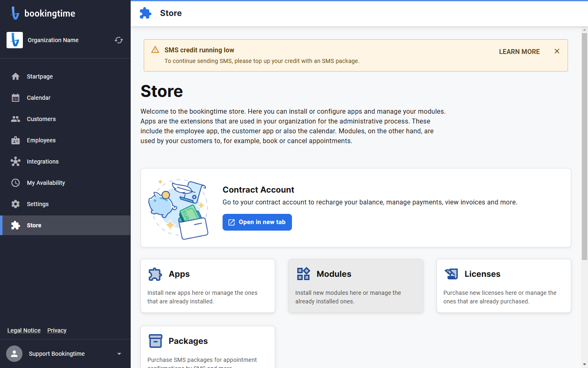Dismiss the SMS credit running low alert
This screenshot has width=588, height=368.
pyautogui.click(x=557, y=51)
